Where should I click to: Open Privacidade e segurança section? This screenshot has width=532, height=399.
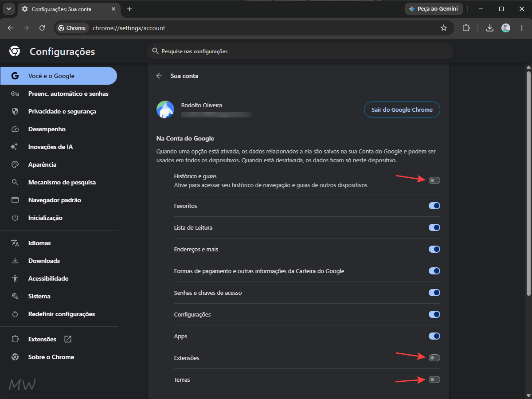(59, 111)
